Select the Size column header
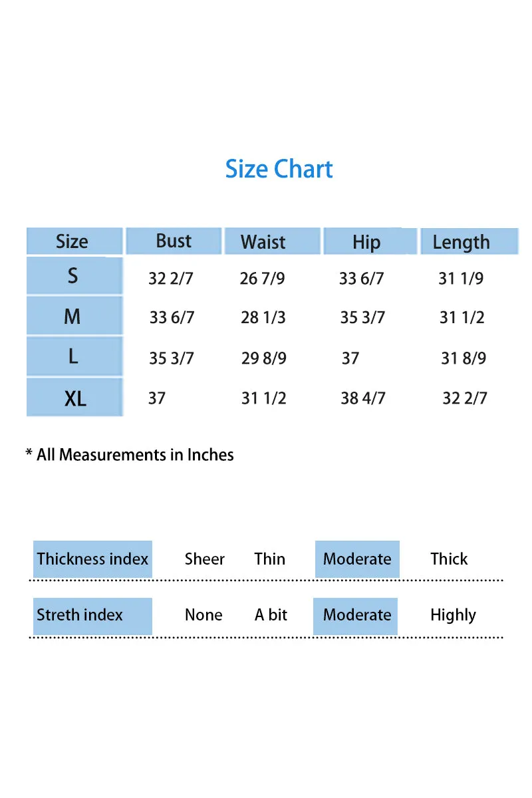The height and width of the screenshot is (798, 532). coord(74,241)
